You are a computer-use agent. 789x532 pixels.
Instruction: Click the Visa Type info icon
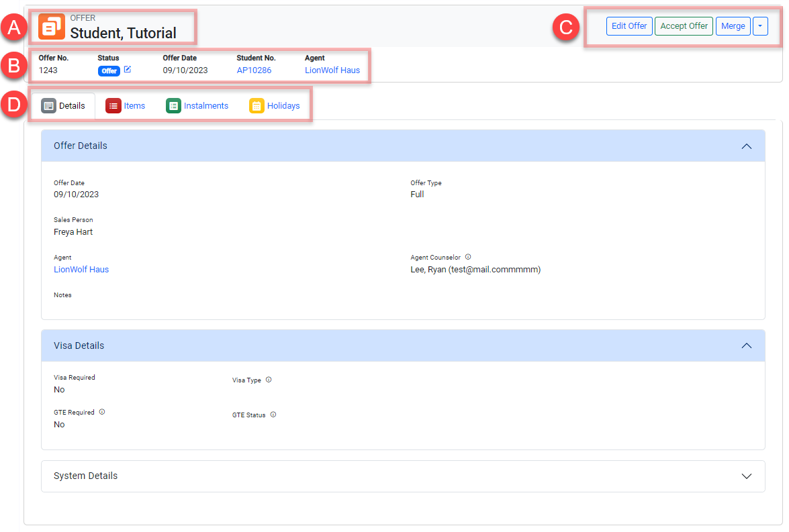pyautogui.click(x=269, y=380)
